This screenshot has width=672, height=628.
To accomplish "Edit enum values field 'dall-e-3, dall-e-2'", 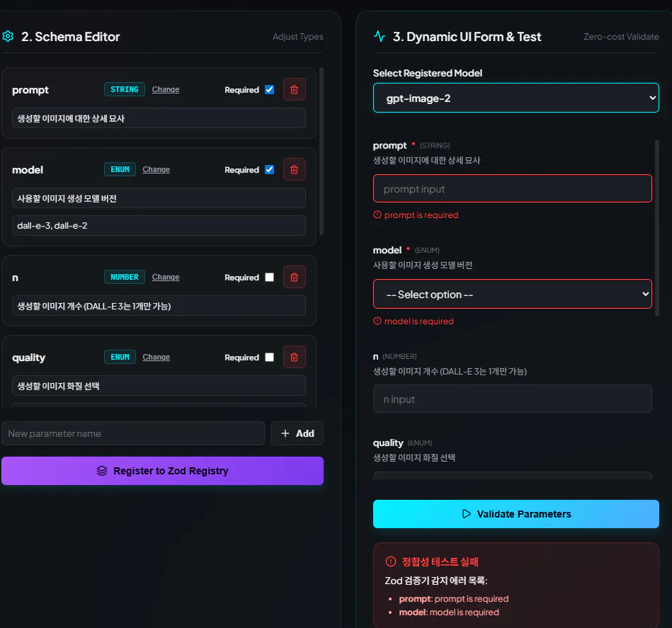I will [x=159, y=226].
